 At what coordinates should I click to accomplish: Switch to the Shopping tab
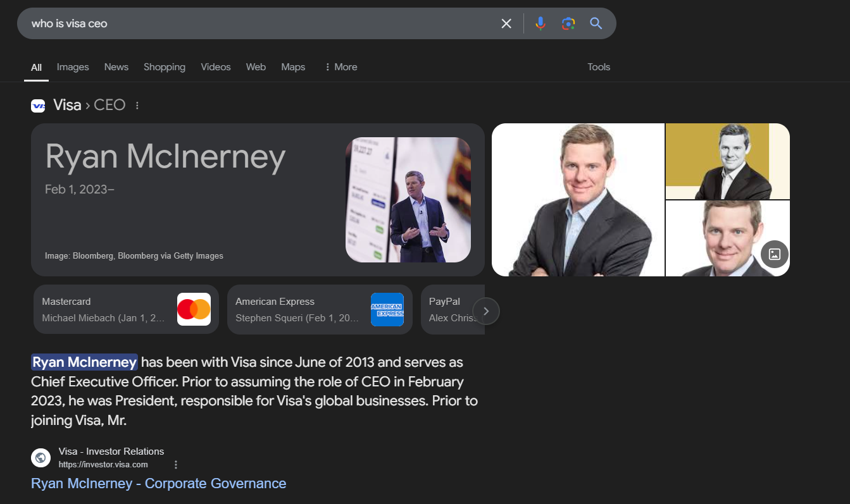tap(165, 67)
